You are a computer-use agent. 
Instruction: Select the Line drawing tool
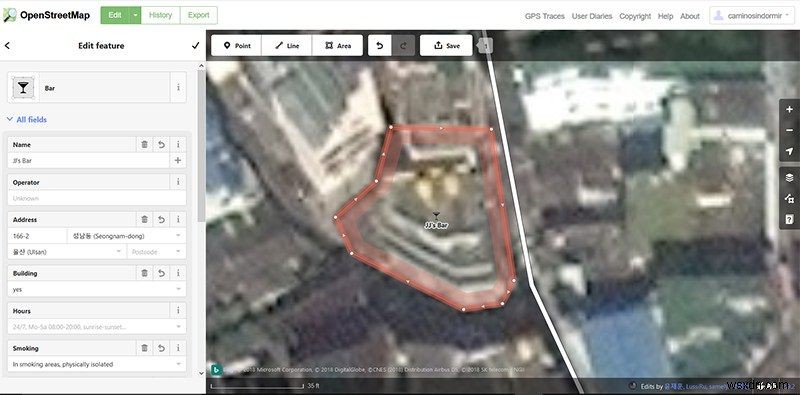point(287,45)
